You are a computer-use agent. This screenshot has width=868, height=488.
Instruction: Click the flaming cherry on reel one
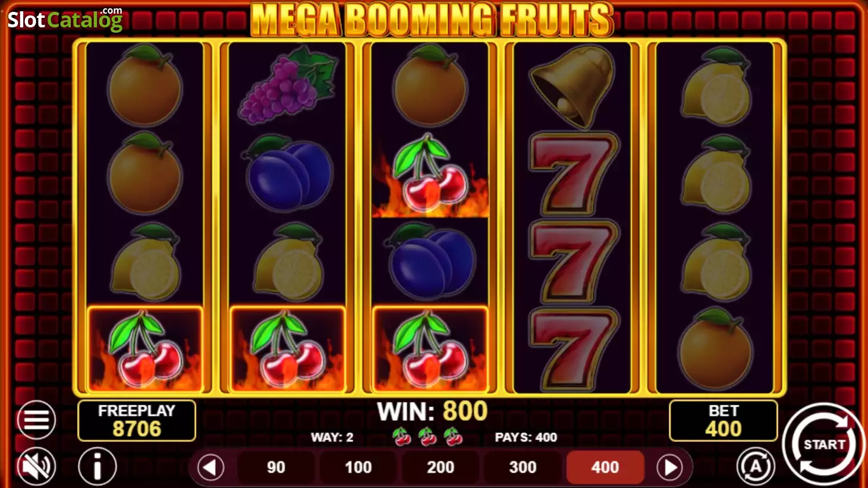[x=145, y=350]
